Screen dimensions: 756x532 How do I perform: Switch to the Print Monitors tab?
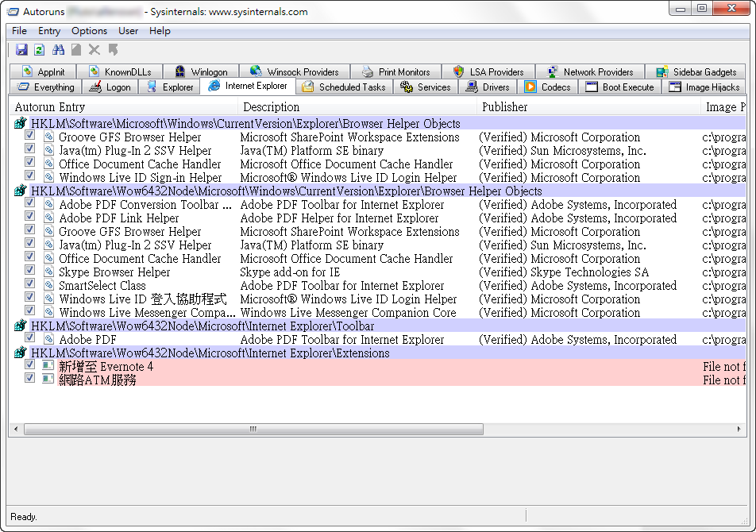coord(395,71)
